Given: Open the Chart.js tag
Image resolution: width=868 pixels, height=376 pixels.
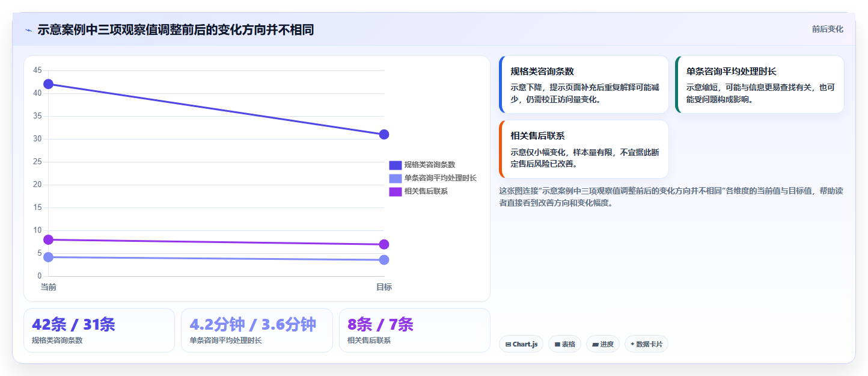Looking at the screenshot, I should tap(521, 344).
